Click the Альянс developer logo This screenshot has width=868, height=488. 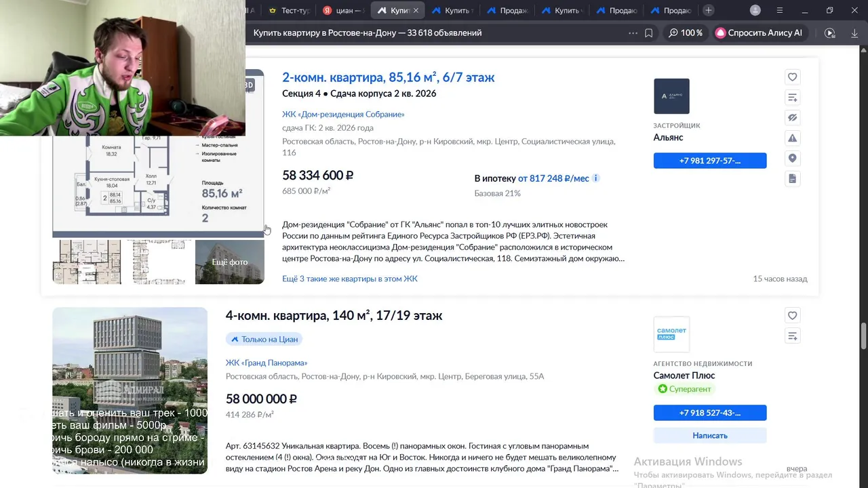671,96
